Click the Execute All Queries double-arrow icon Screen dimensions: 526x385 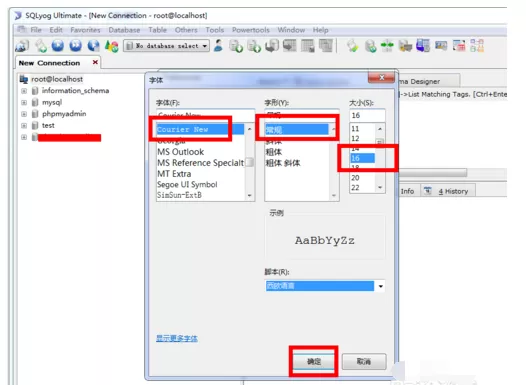click(x=75, y=46)
